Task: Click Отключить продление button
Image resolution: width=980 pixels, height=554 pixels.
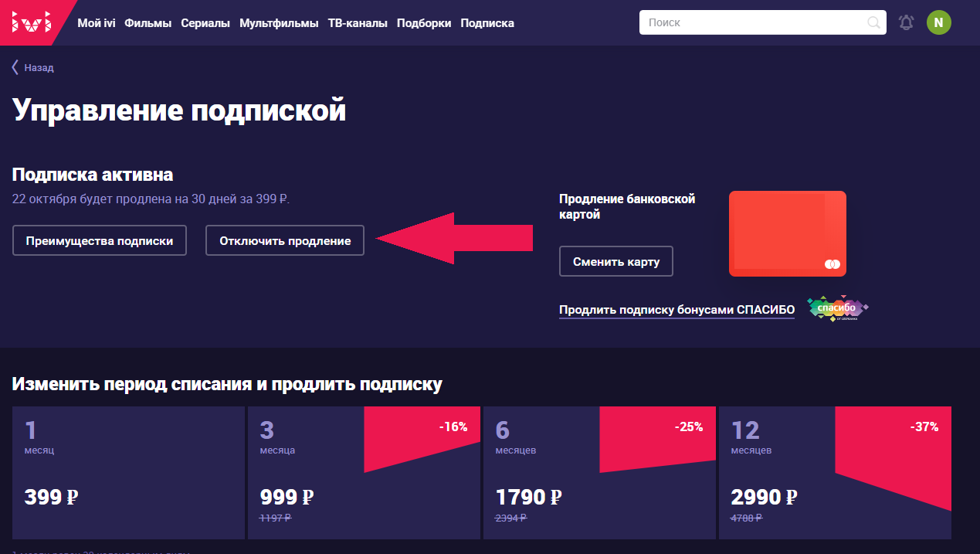Action: [285, 240]
